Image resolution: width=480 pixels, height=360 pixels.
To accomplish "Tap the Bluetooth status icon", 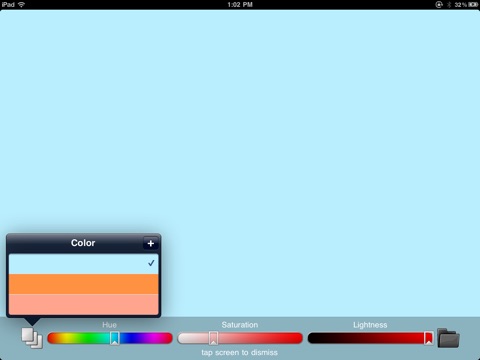I will pos(449,5).
